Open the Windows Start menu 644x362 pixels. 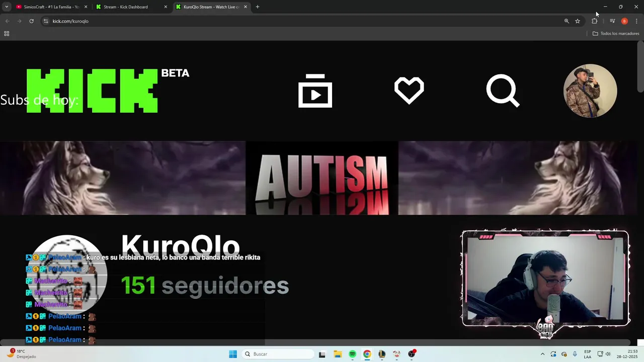233,354
